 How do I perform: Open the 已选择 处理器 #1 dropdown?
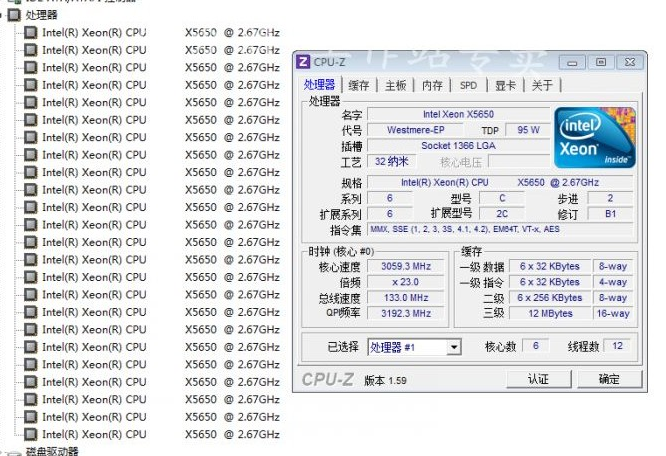click(x=454, y=347)
